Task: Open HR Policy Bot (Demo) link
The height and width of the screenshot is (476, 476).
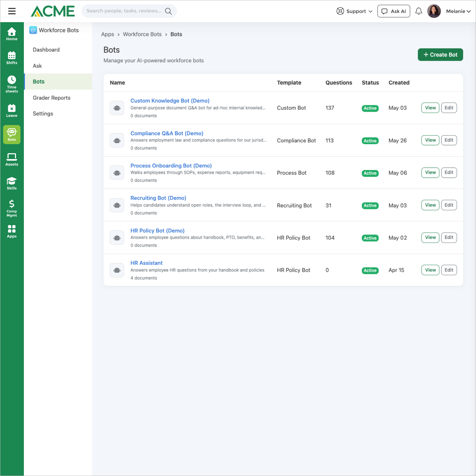Action: click(x=157, y=231)
